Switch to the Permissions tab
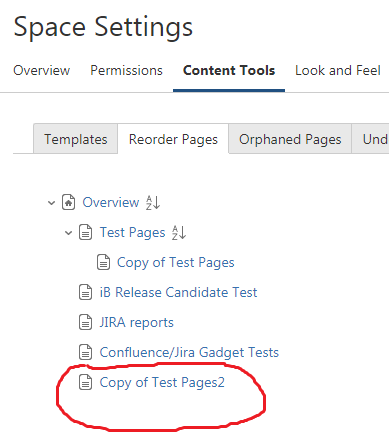Screen dimensions: 389x445 pyautogui.click(x=126, y=70)
